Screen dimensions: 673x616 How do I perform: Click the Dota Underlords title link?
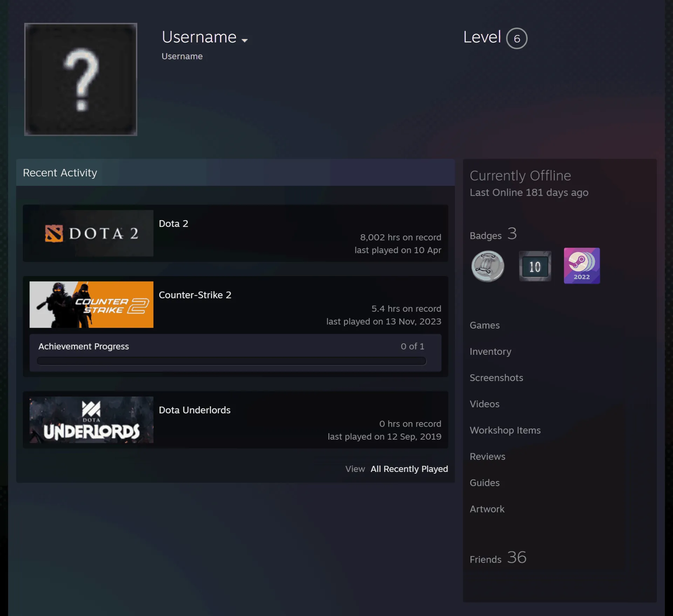coord(195,410)
